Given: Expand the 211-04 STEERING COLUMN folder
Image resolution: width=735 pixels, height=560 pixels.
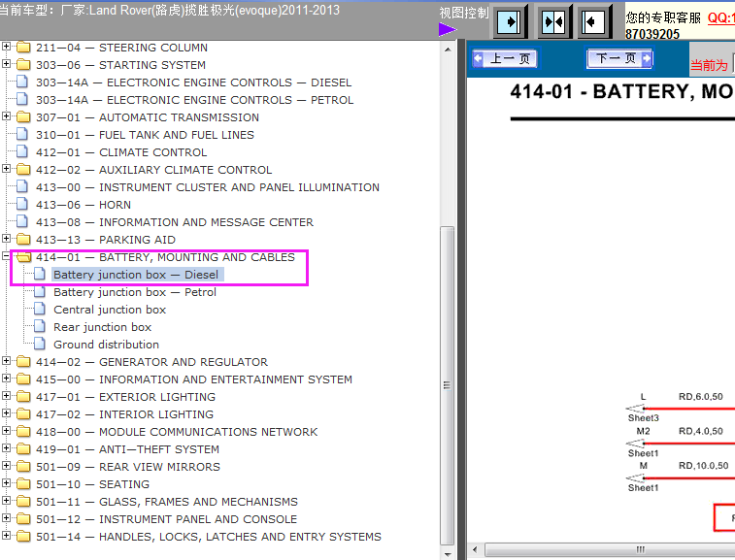Looking at the screenshot, I should 6,47.
